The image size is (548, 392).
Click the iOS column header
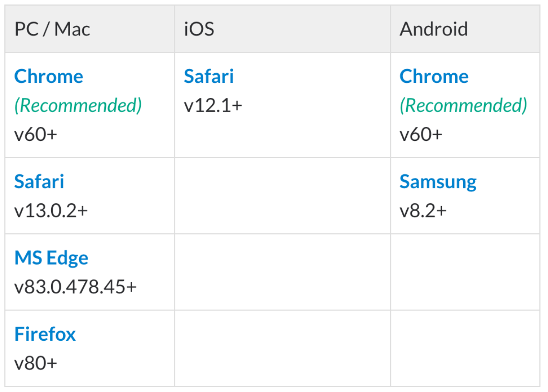pos(199,29)
